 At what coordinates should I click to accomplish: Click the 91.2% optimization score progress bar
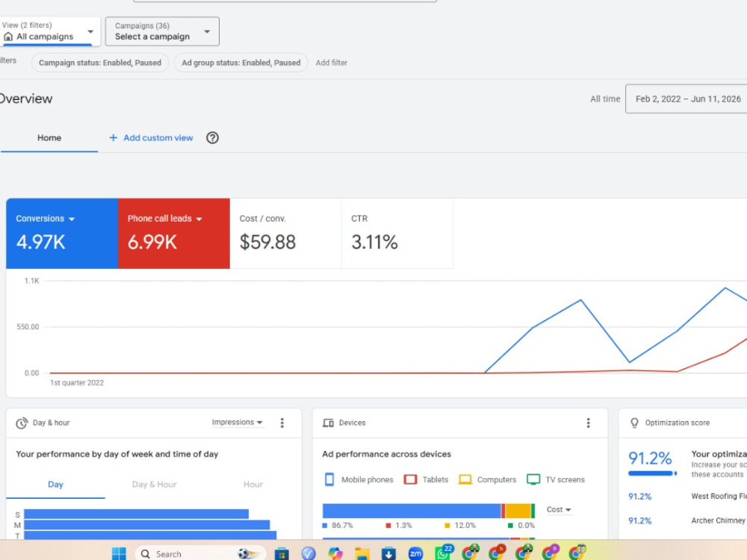pyautogui.click(x=652, y=473)
